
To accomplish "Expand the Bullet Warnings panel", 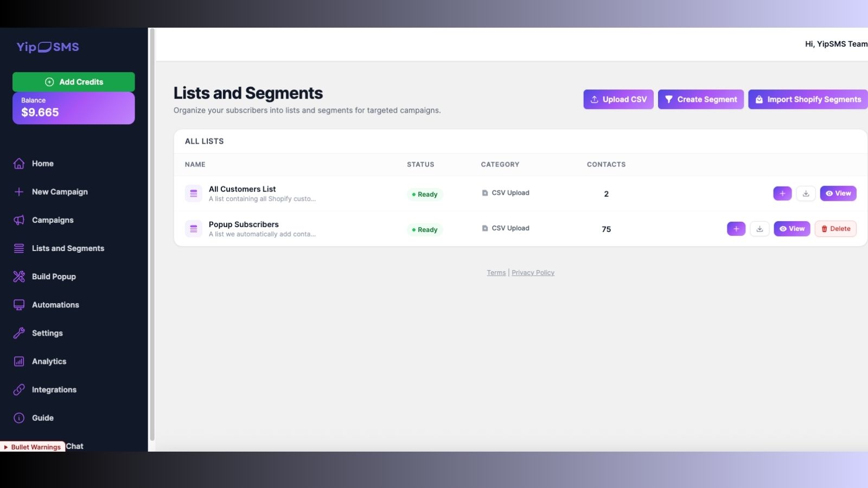I will [x=33, y=447].
